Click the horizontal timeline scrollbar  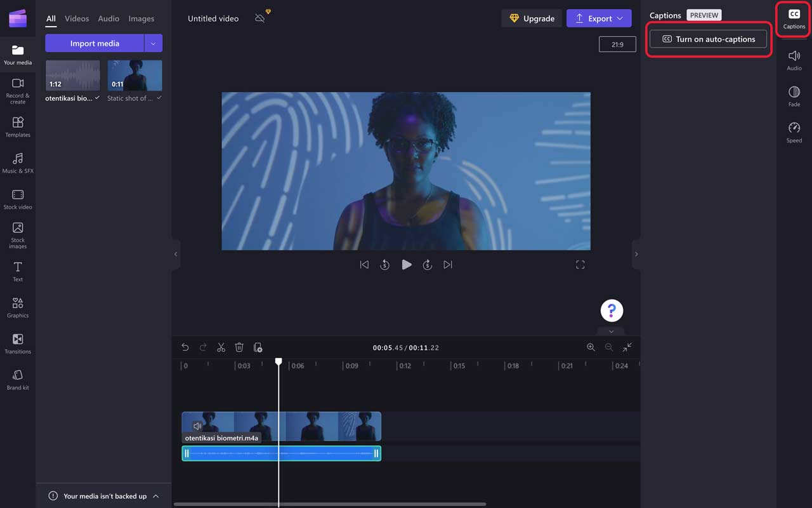point(330,504)
